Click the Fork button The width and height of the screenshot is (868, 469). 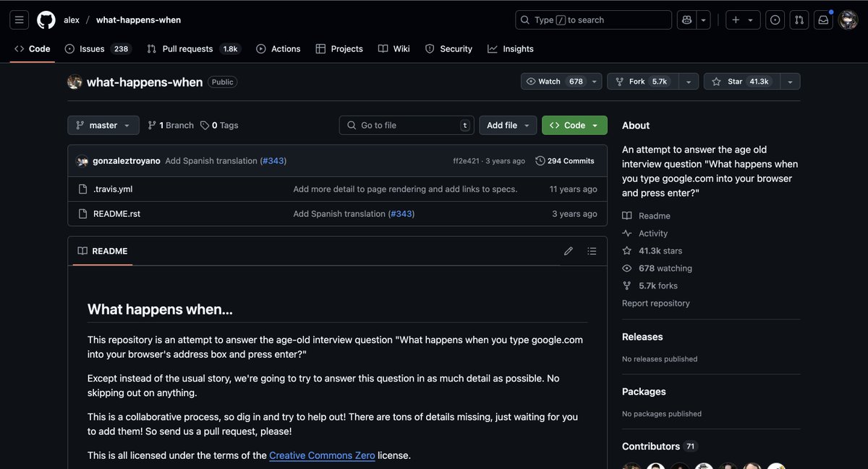tap(643, 82)
